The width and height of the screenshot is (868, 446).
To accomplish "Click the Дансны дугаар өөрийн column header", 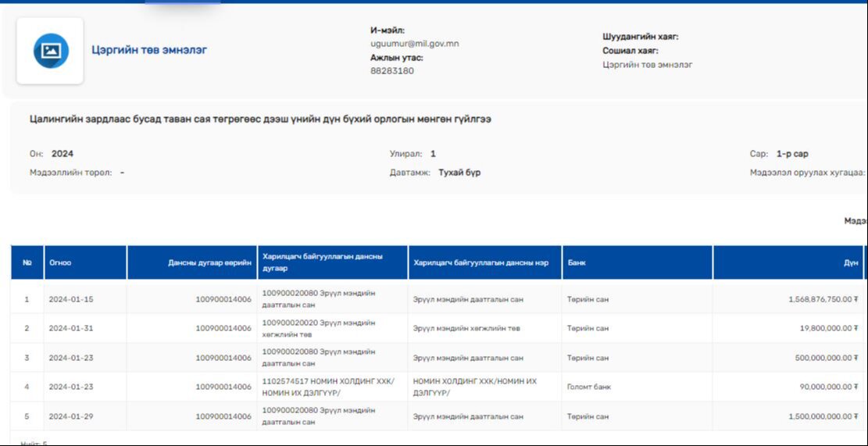I will pos(209,262).
